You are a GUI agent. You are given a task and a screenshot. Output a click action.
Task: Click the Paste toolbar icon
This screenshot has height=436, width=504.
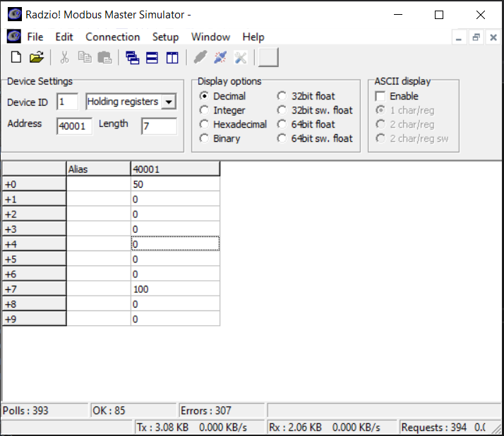click(104, 58)
